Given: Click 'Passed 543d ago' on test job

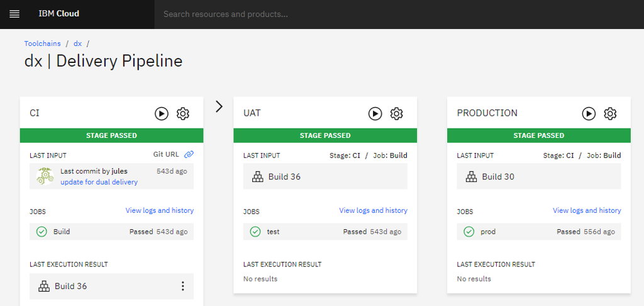Looking at the screenshot, I should coord(372,232).
